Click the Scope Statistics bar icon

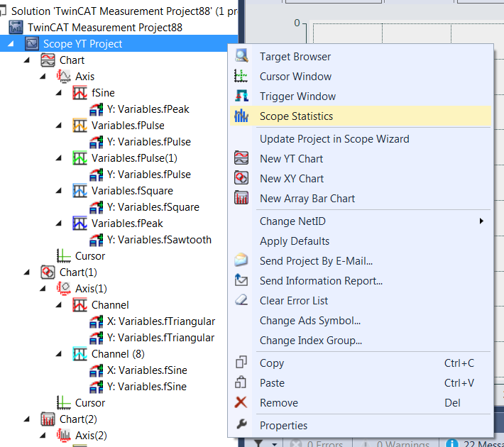point(241,116)
